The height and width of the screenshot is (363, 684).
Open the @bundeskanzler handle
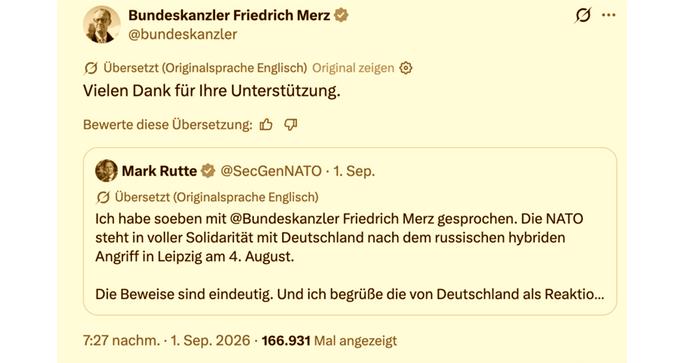(183, 34)
